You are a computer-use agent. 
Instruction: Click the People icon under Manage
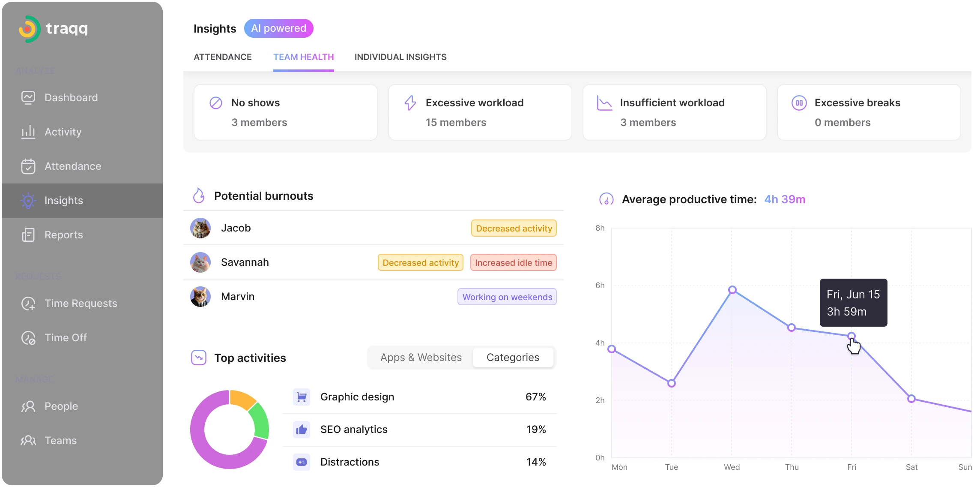click(28, 406)
